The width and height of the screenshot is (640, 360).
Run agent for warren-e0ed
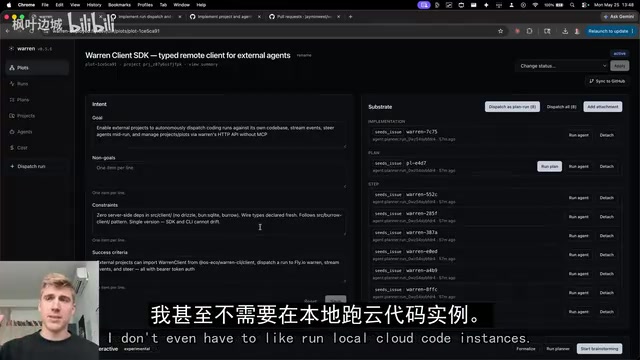click(578, 255)
